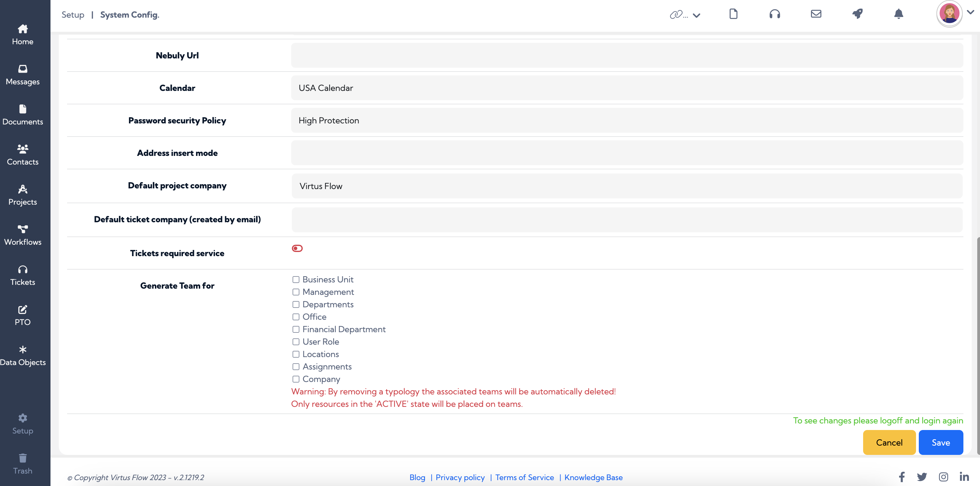Open the envelope mail icon in header
The height and width of the screenshot is (486, 980).
(x=816, y=14)
